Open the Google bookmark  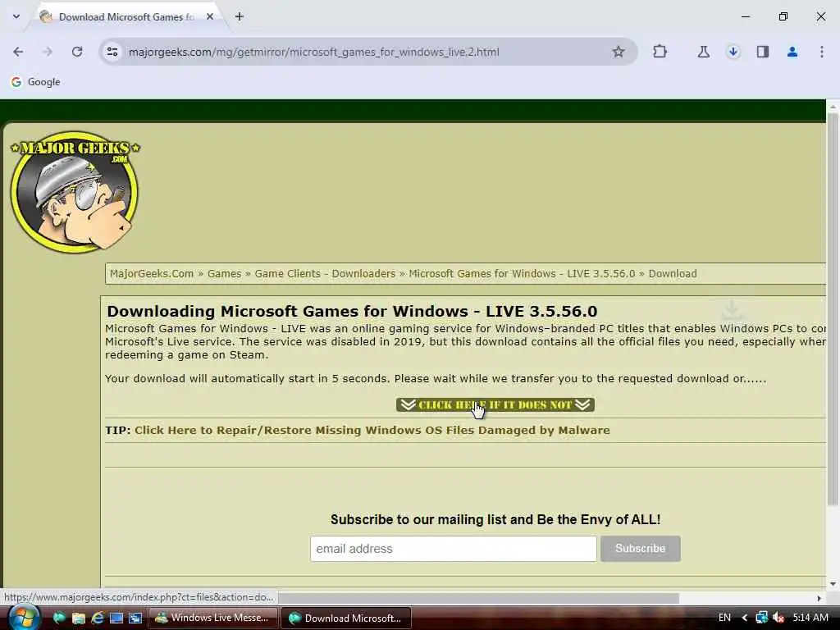35,82
